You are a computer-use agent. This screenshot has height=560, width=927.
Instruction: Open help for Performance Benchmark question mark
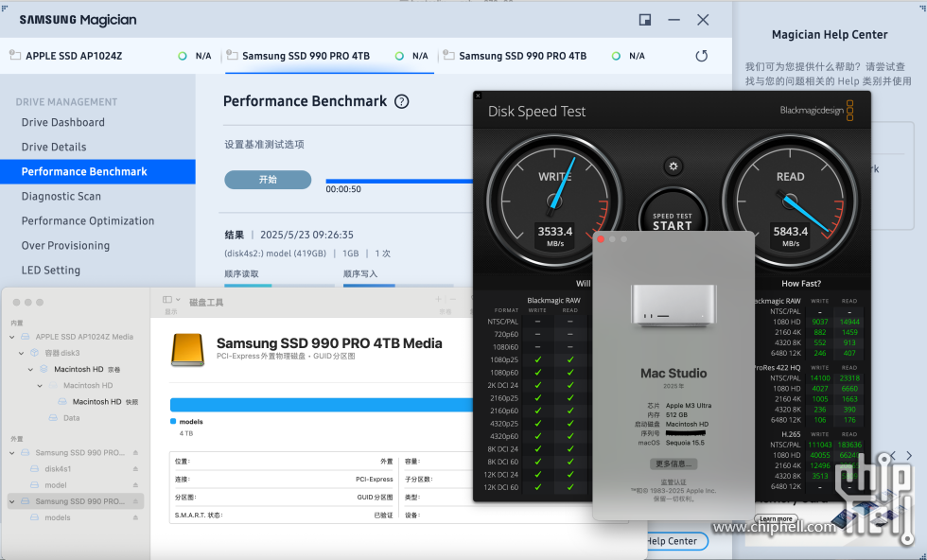tap(401, 102)
